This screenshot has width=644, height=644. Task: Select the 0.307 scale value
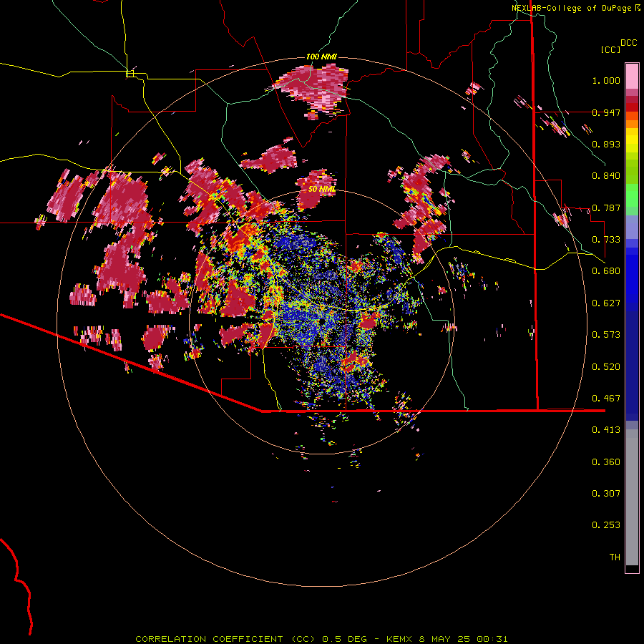(606, 494)
